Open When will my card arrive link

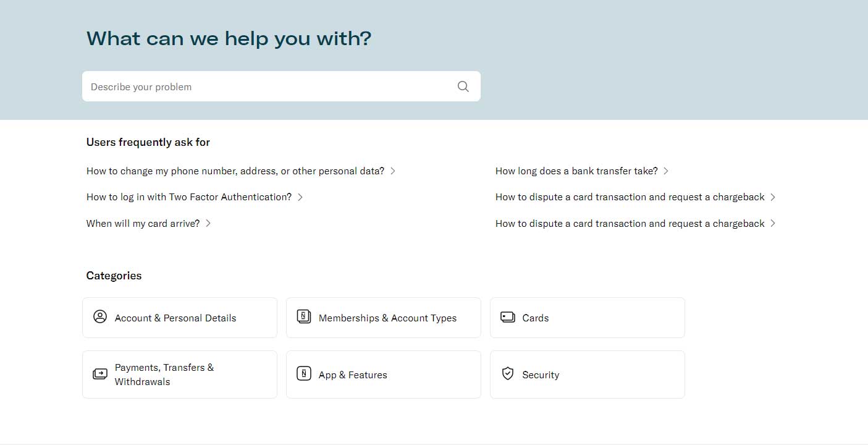pyautogui.click(x=143, y=223)
